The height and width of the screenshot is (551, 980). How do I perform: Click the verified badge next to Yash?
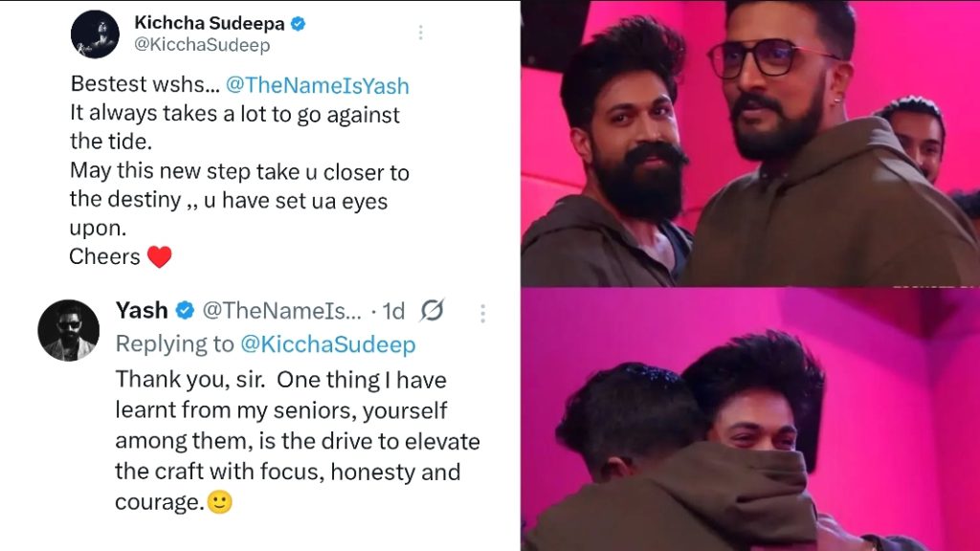point(185,310)
